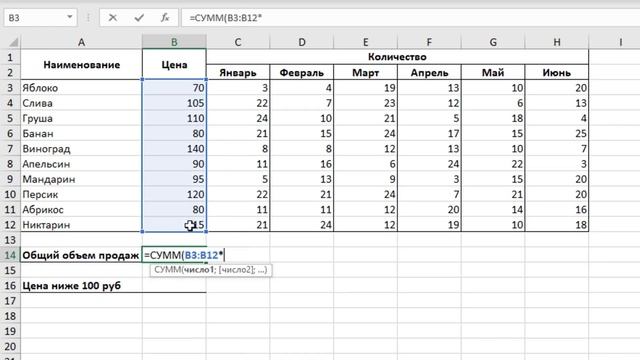Click the Select All corner triangle
Image resolution: width=640 pixels, height=360 pixels.
(x=13, y=42)
